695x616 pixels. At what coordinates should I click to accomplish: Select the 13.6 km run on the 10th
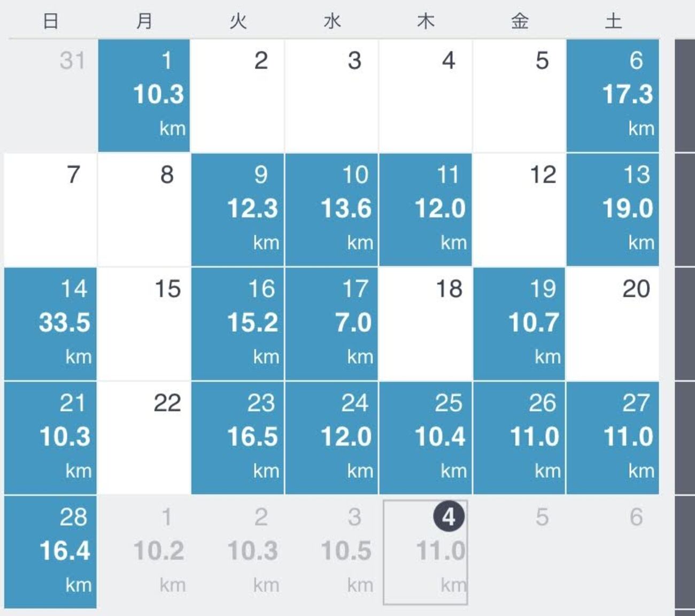pyautogui.click(x=331, y=210)
